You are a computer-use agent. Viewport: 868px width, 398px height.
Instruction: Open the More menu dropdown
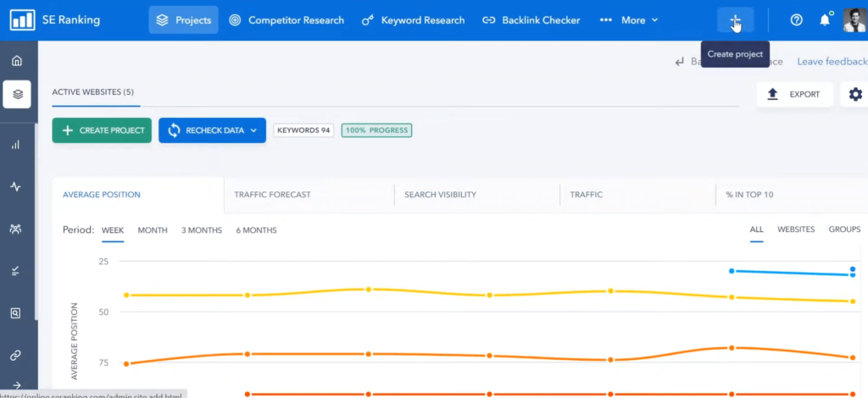(x=629, y=20)
